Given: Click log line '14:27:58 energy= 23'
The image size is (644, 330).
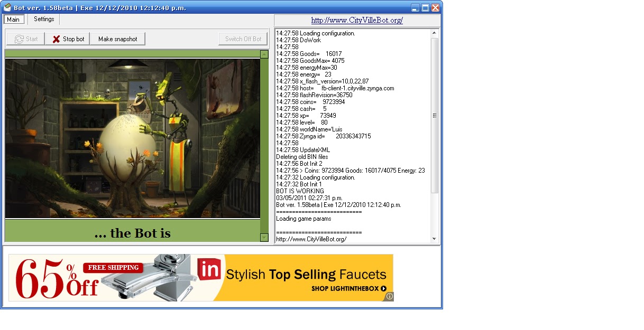Looking at the screenshot, I should pyautogui.click(x=304, y=74).
